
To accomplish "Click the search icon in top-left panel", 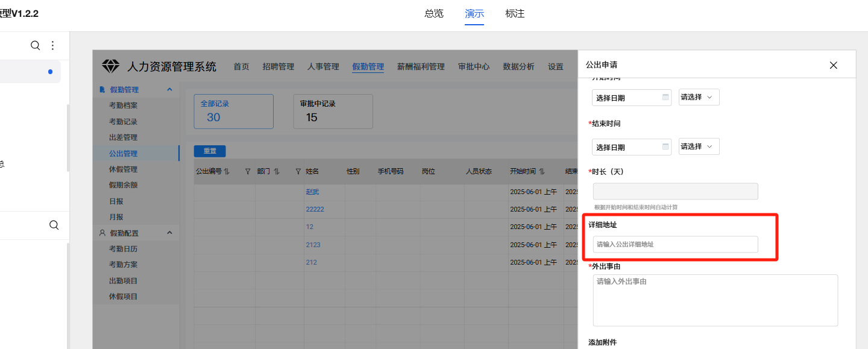I will tap(35, 46).
